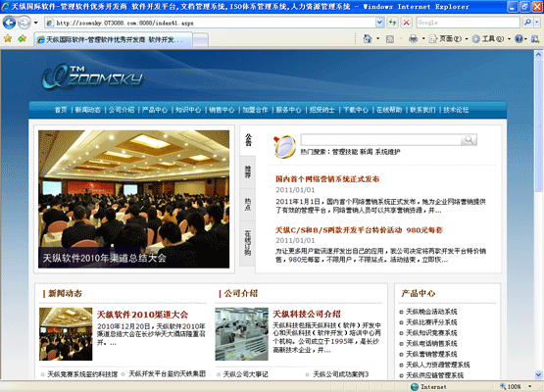Viewport: 544px width, 392px height.
Task: Open 加盟合作 in the site navigation
Action: pos(255,110)
